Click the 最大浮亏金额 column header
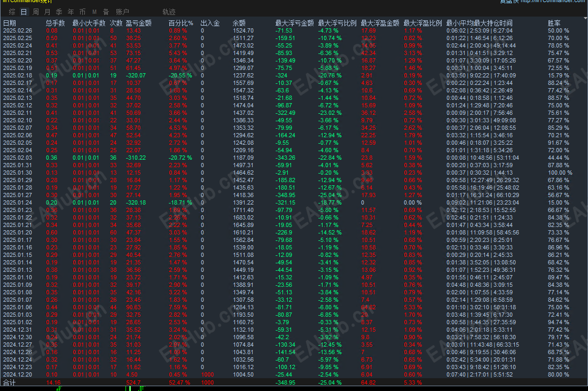The height and width of the screenshot is (391, 588). pos(295,24)
